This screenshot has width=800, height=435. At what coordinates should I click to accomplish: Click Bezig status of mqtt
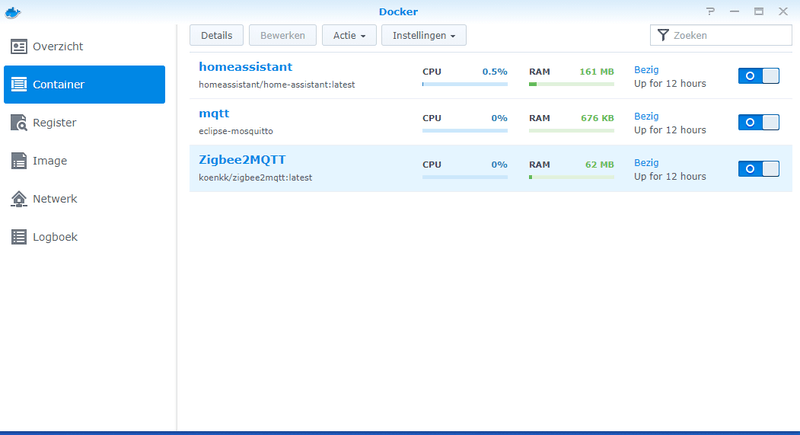coord(646,116)
